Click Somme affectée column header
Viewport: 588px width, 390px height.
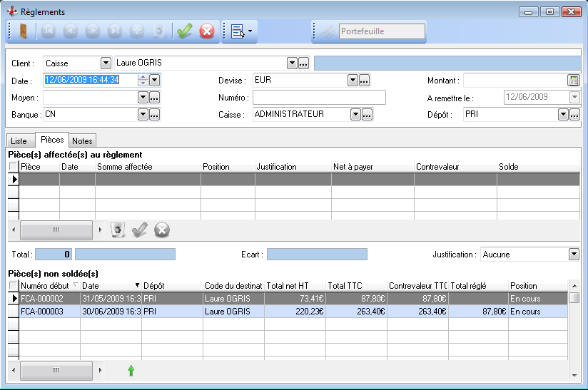coord(148,167)
